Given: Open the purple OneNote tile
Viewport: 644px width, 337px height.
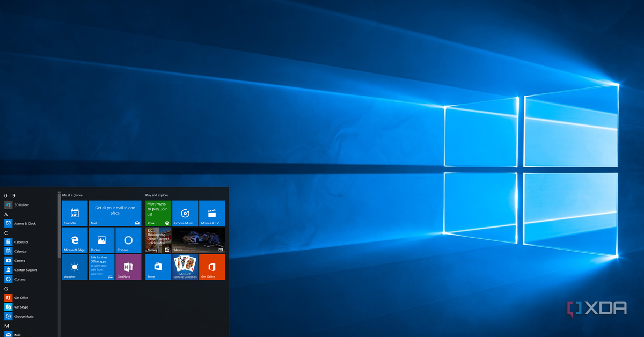Looking at the screenshot, I should [128, 267].
